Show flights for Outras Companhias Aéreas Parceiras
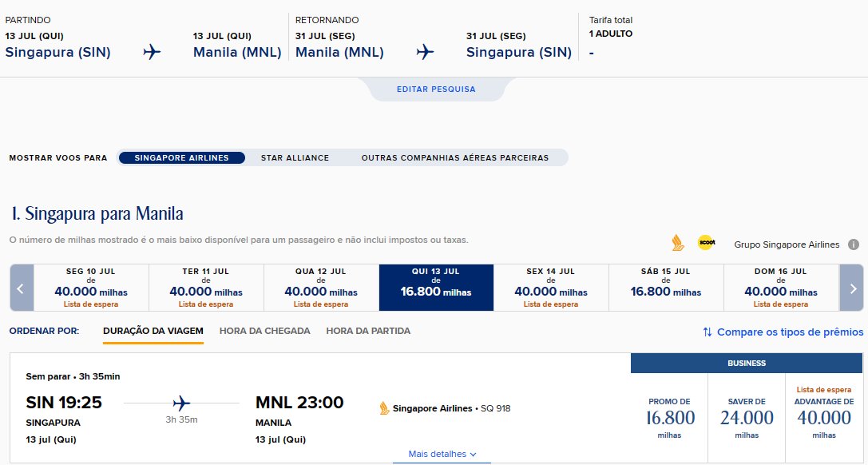Screen dimensions: 868x465 pos(455,157)
